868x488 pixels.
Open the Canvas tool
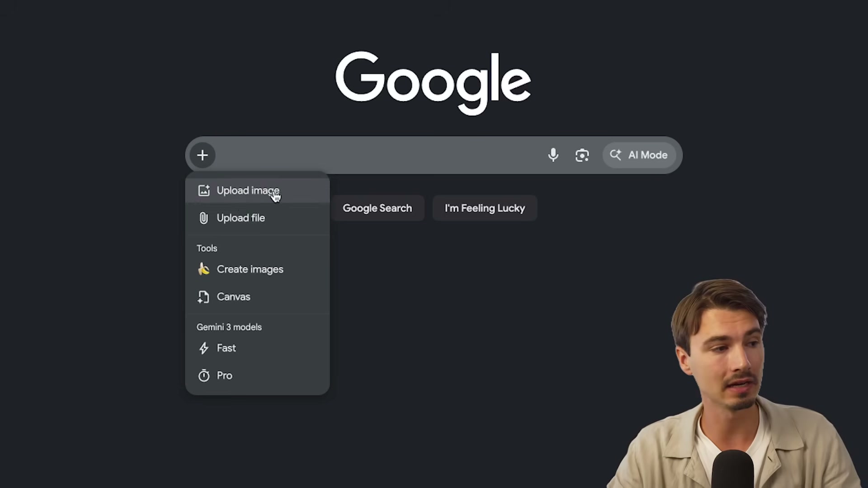[x=257, y=297]
